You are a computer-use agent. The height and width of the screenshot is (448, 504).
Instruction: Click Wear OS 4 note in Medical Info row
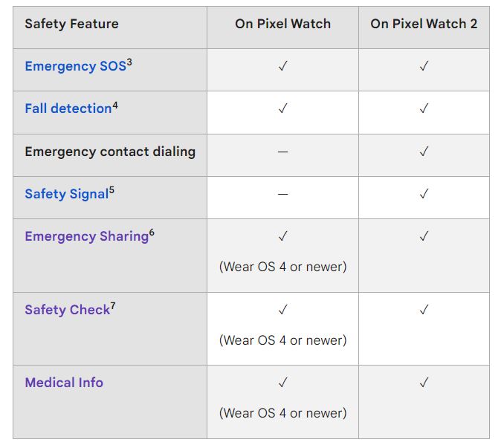coord(283,413)
